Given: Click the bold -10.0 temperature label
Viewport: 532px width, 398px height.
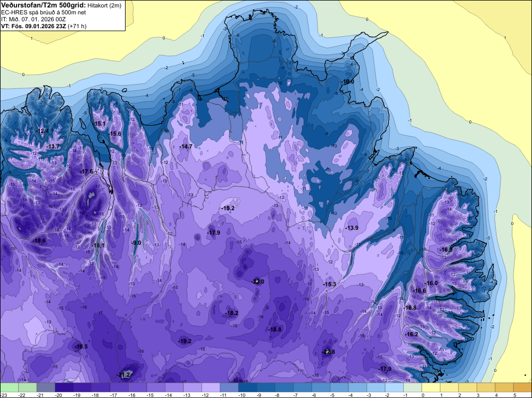Looking at the screenshot, I should point(347,82).
